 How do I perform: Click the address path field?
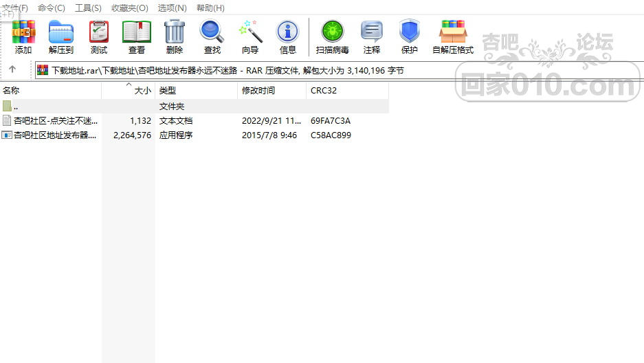340,70
